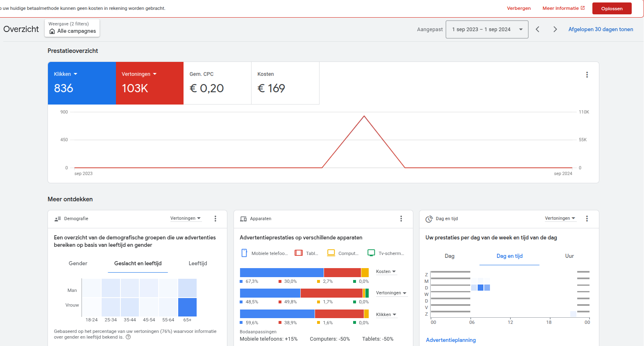644x346 pixels.
Task: Click the Dag en tijd clock icon
Action: coord(429,219)
